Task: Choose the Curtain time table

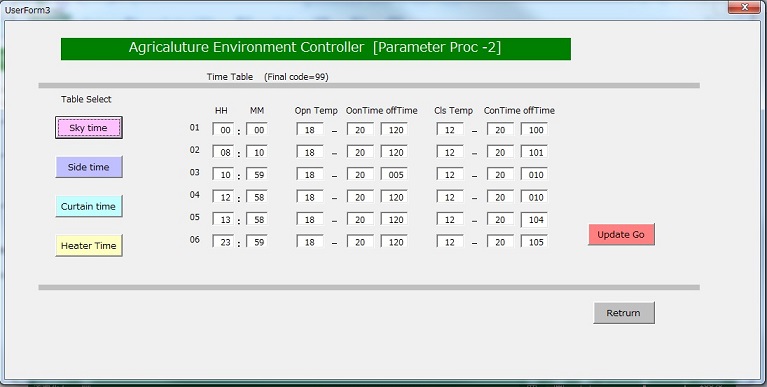Action: [89, 206]
